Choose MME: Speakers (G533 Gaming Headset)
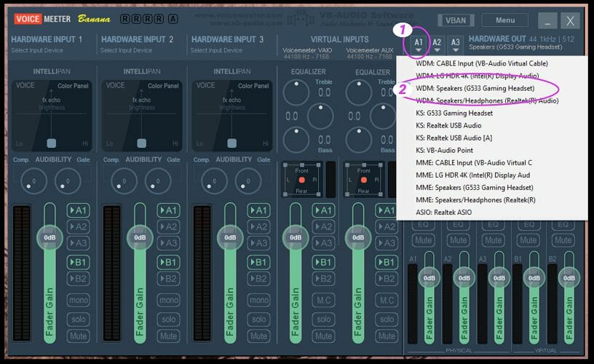The height and width of the screenshot is (364, 594). point(475,188)
